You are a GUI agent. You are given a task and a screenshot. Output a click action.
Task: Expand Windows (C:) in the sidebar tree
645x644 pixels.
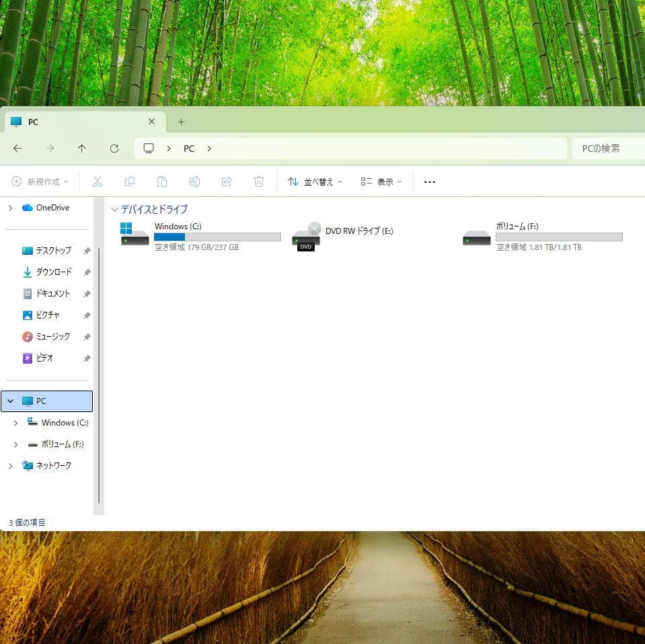(15, 423)
